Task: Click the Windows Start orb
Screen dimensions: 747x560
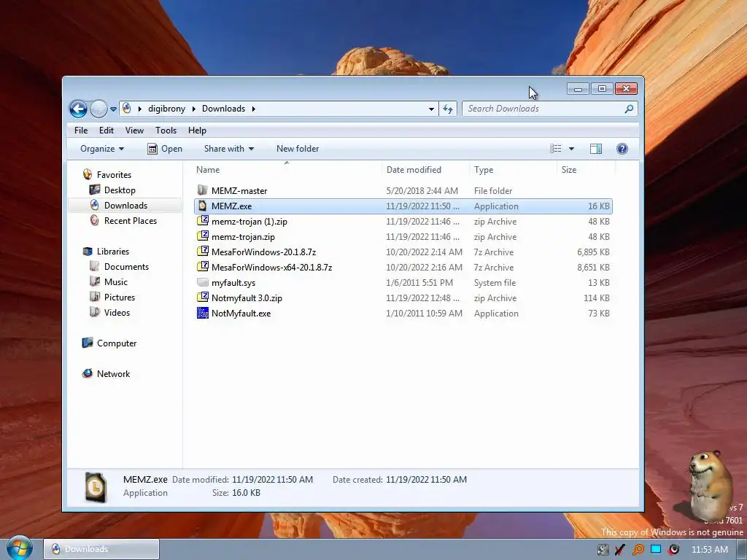Action: point(20,548)
